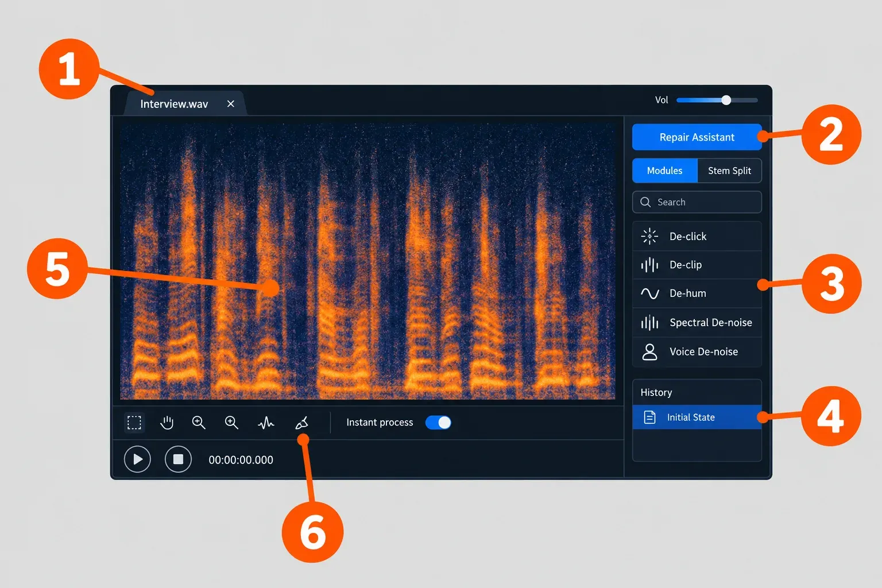Select the waveform pulse tool
882x588 pixels.
(x=266, y=423)
